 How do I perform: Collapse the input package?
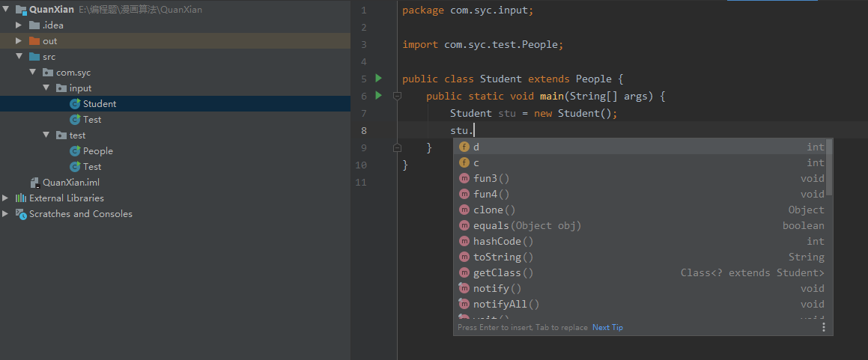pos(46,88)
